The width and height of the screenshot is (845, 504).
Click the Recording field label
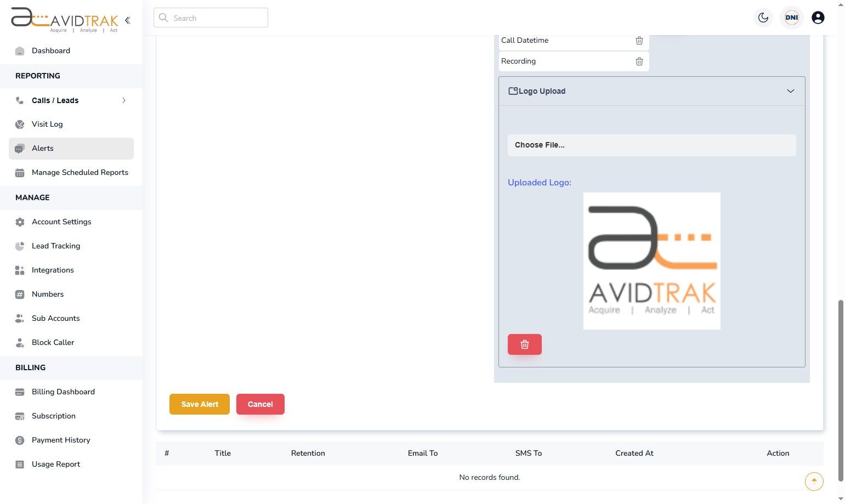(518, 61)
